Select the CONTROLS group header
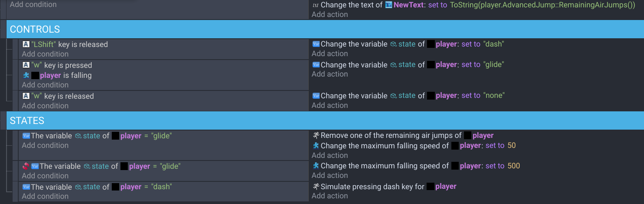The width and height of the screenshot is (644, 204). [322, 30]
